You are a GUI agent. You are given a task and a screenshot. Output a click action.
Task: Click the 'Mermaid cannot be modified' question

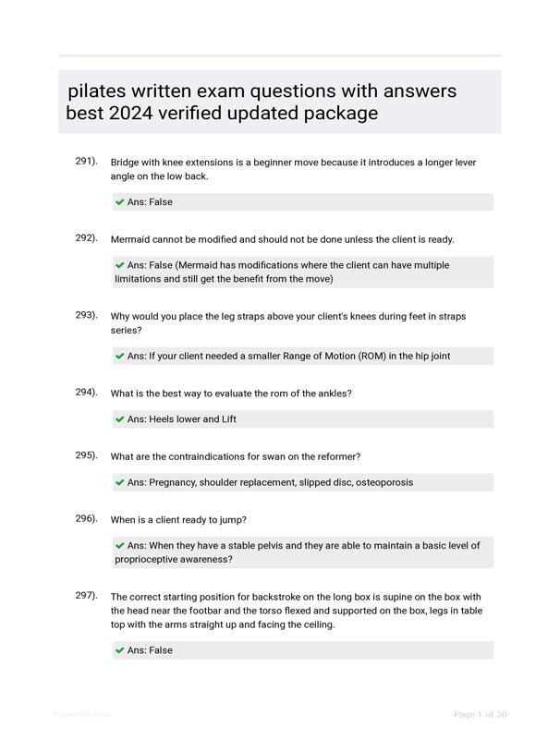283,239
